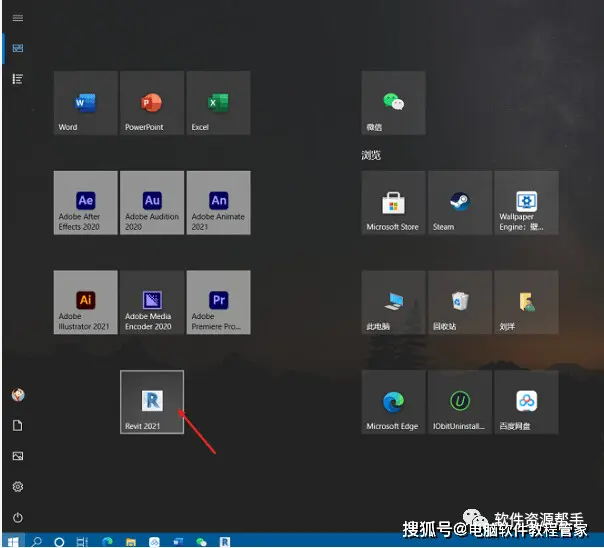
Task: Open Adobe Audition 2020 tile
Action: (152, 203)
